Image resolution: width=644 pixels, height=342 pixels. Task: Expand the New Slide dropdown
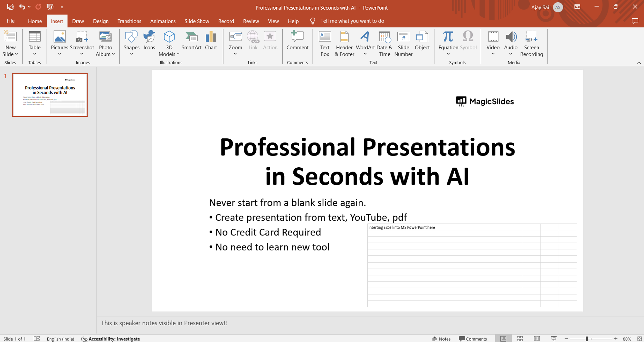click(10, 54)
